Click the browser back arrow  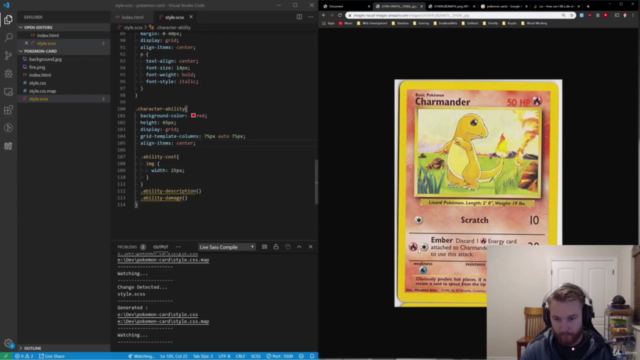point(324,15)
